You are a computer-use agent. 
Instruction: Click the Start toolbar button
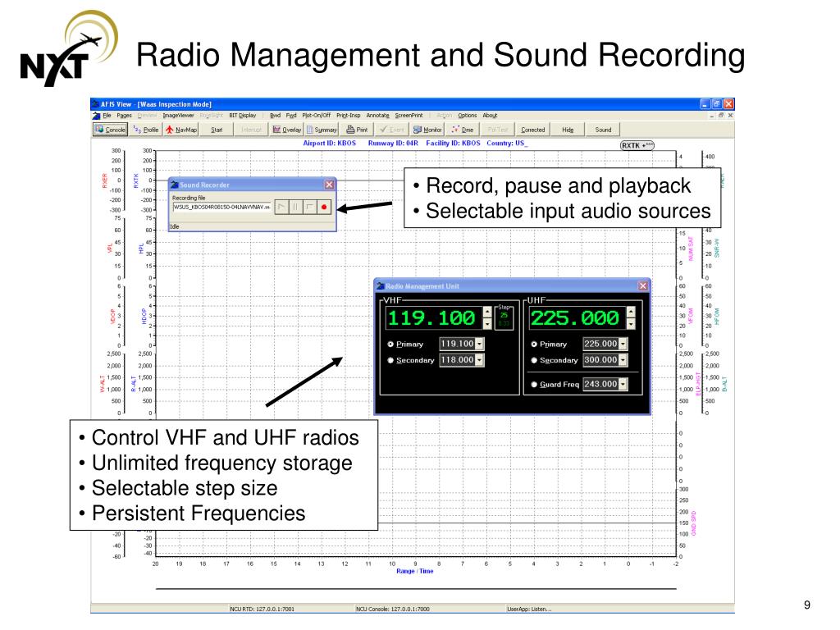217,130
